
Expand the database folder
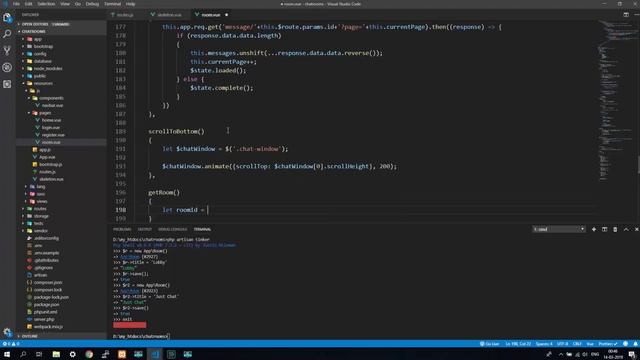click(61, 61)
